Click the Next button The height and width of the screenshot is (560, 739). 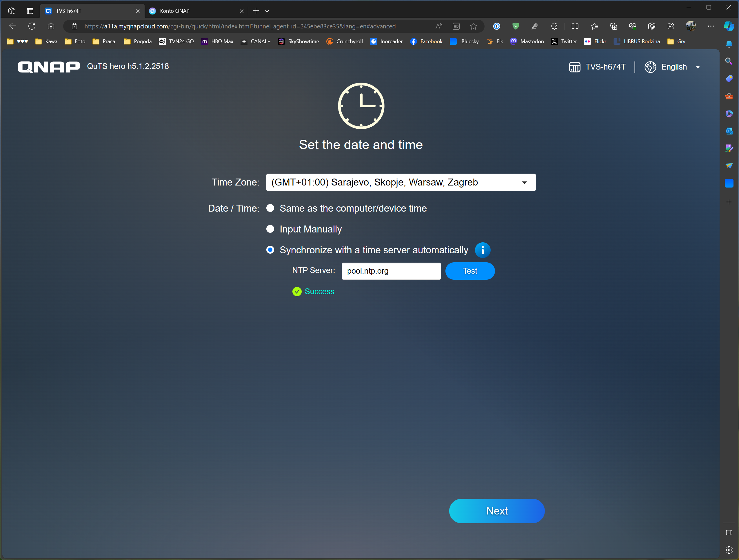(x=496, y=510)
